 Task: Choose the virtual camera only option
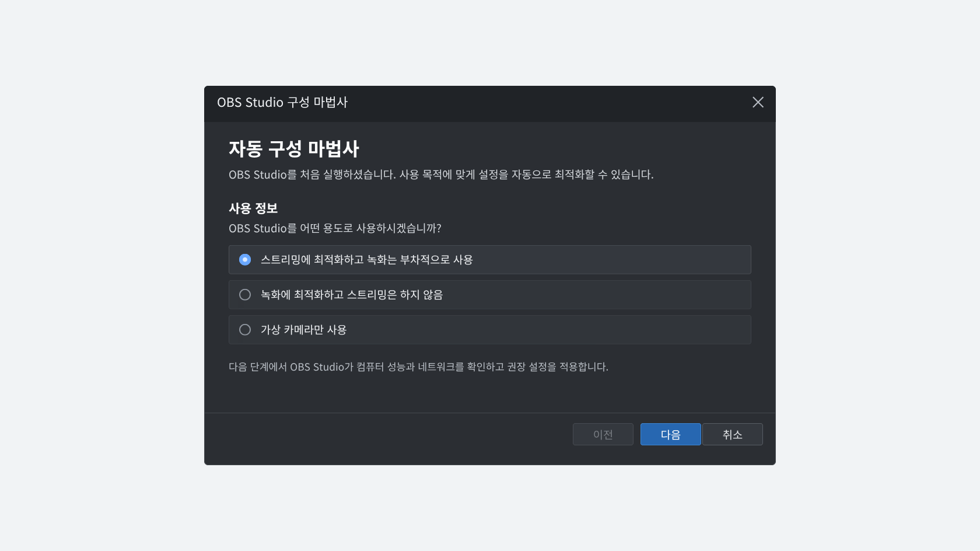pyautogui.click(x=489, y=330)
